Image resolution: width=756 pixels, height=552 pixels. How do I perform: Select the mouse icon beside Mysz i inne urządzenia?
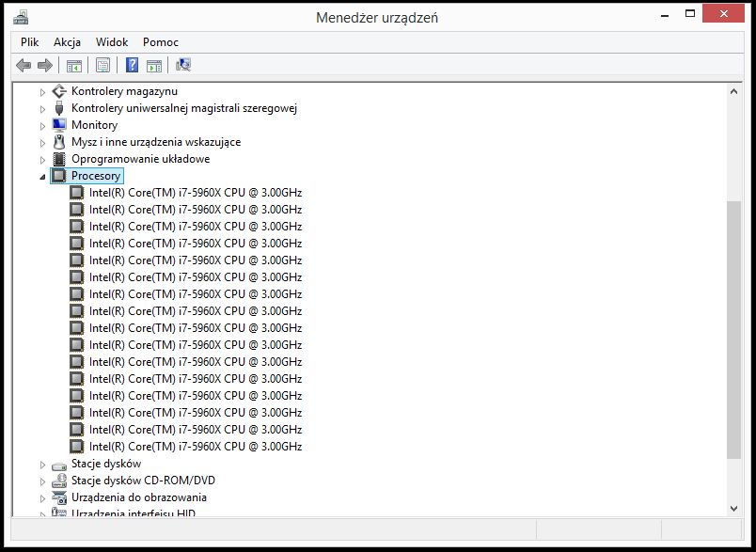click(x=59, y=142)
